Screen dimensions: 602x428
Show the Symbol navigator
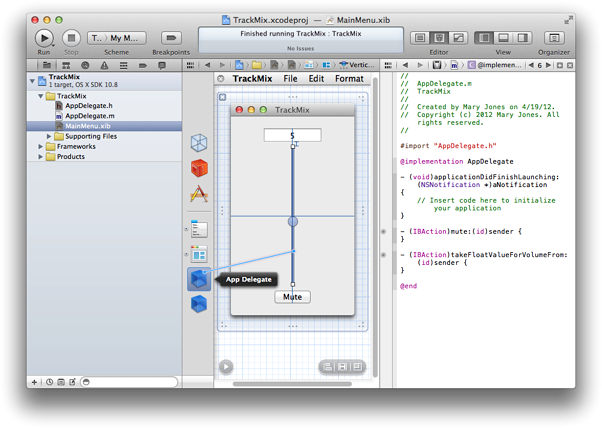click(66, 65)
